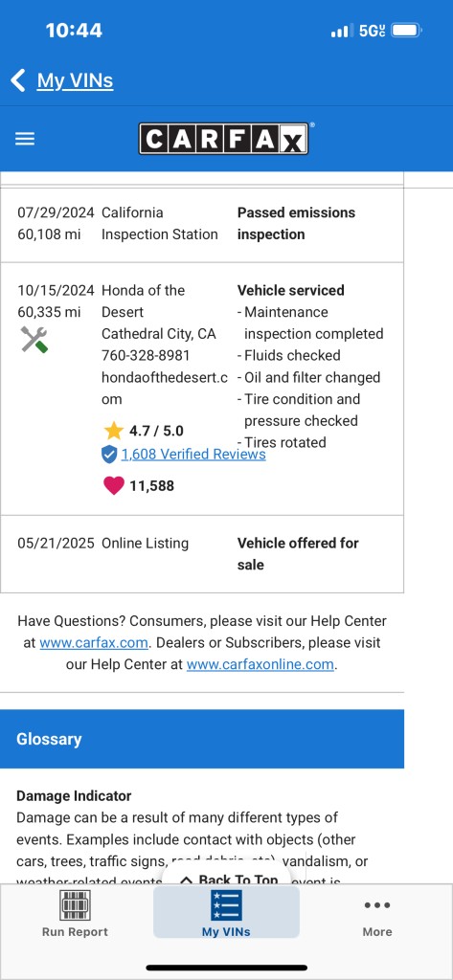
Task: Open the hamburger menu icon
Action: [25, 139]
